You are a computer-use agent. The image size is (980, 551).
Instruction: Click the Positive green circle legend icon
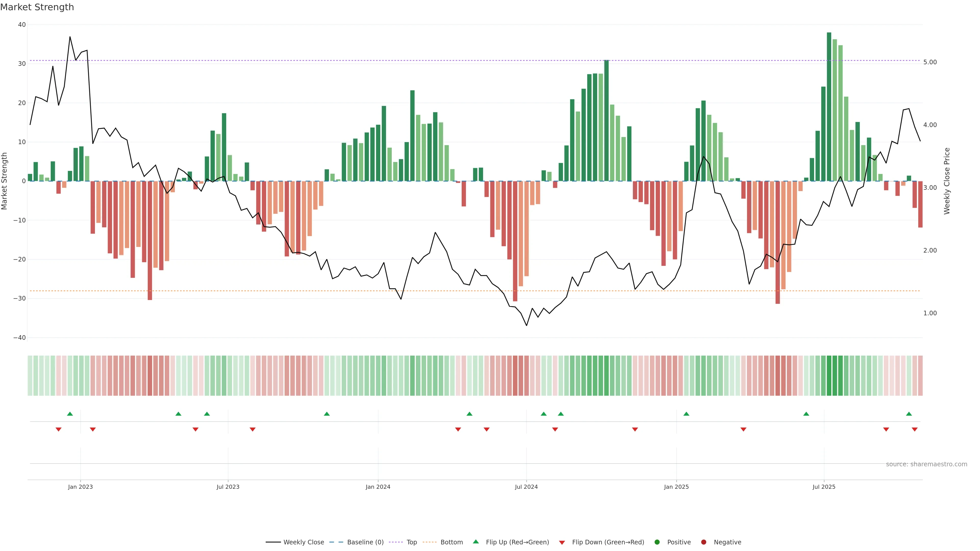[x=657, y=542]
